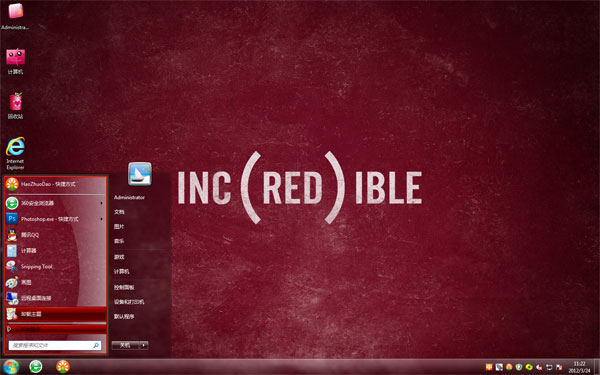Click orange HaoZhuoDao tray icon

[x=509, y=367]
